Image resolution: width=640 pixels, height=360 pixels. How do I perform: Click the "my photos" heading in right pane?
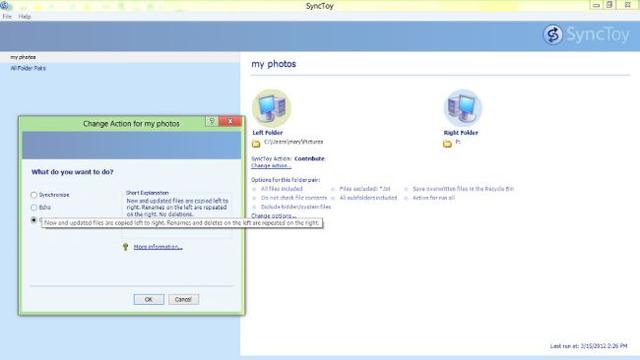273,64
